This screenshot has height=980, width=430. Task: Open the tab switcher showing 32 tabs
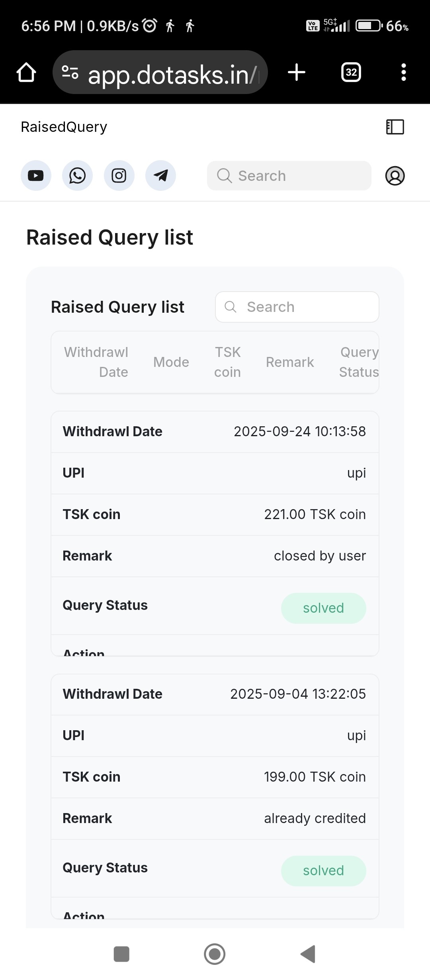351,73
